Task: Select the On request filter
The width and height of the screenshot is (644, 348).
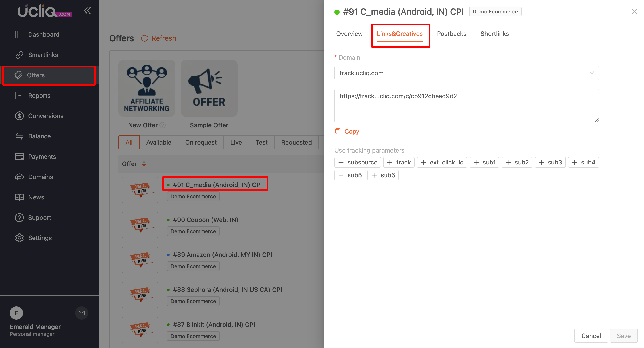Action: 201,142
